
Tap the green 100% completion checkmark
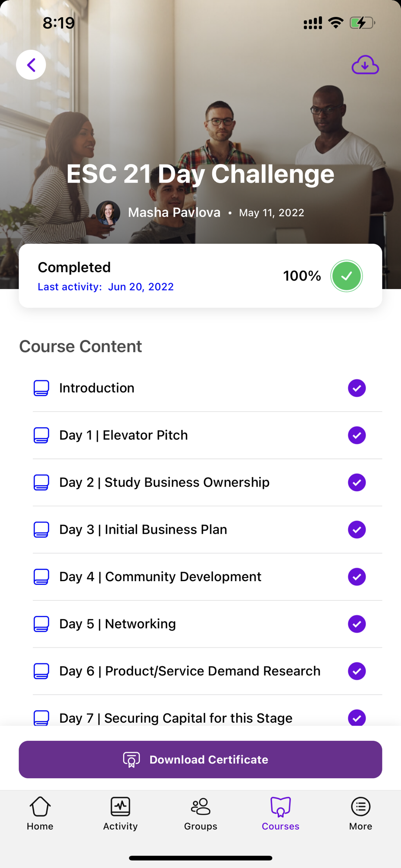point(346,276)
